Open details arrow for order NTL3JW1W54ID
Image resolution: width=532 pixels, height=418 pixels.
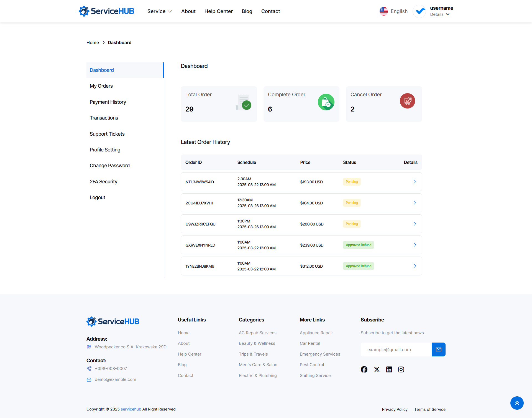point(415,182)
